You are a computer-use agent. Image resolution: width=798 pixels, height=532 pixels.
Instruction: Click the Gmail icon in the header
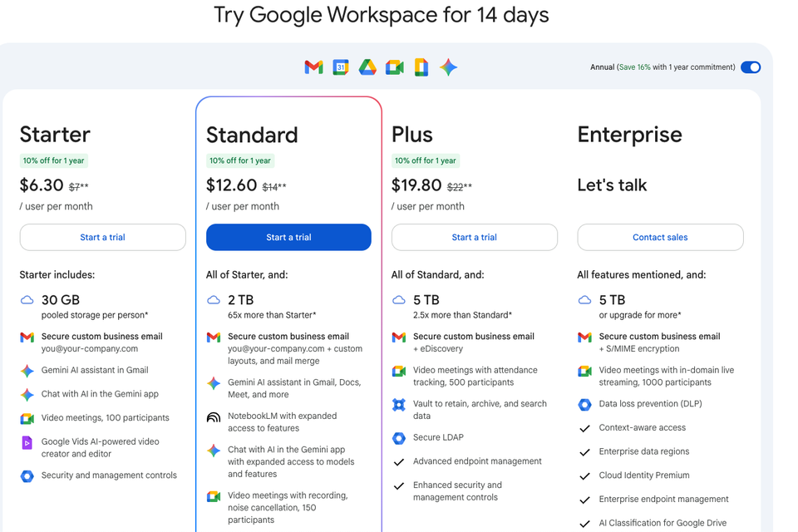(313, 67)
